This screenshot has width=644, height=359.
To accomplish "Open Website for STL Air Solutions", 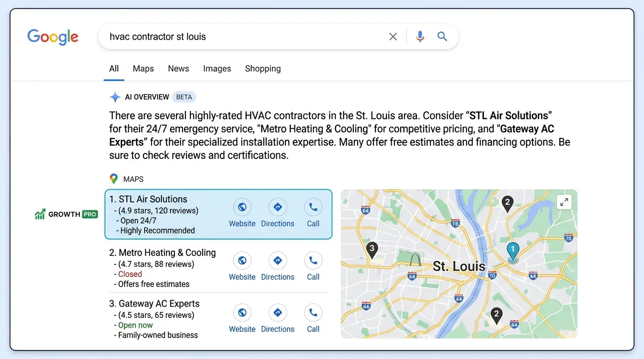I will 242,213.
